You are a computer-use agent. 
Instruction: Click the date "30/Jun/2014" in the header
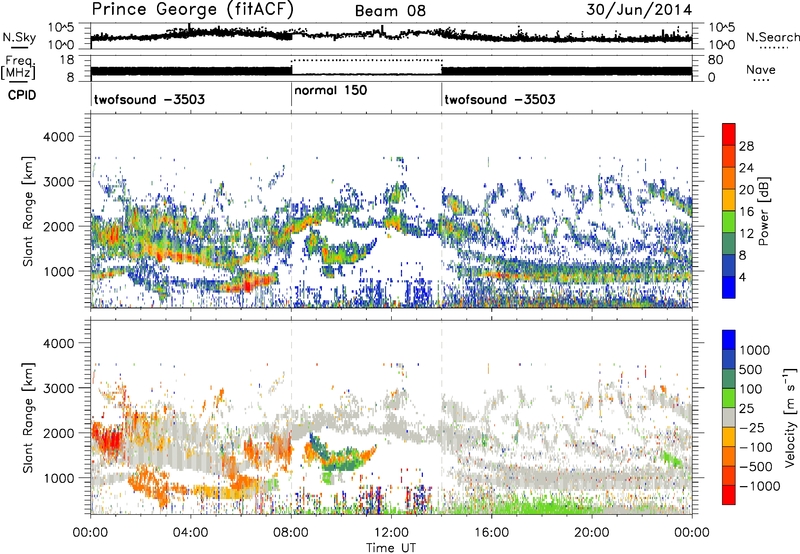pyautogui.click(x=639, y=10)
